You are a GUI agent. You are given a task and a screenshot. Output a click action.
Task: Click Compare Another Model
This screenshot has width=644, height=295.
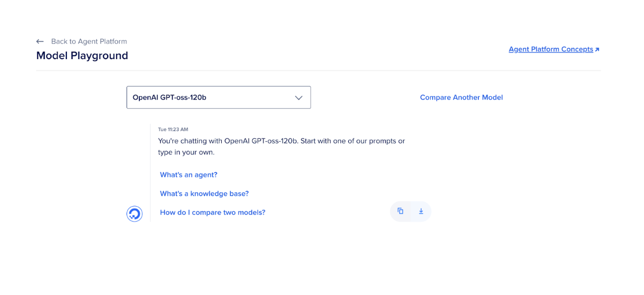click(x=461, y=97)
